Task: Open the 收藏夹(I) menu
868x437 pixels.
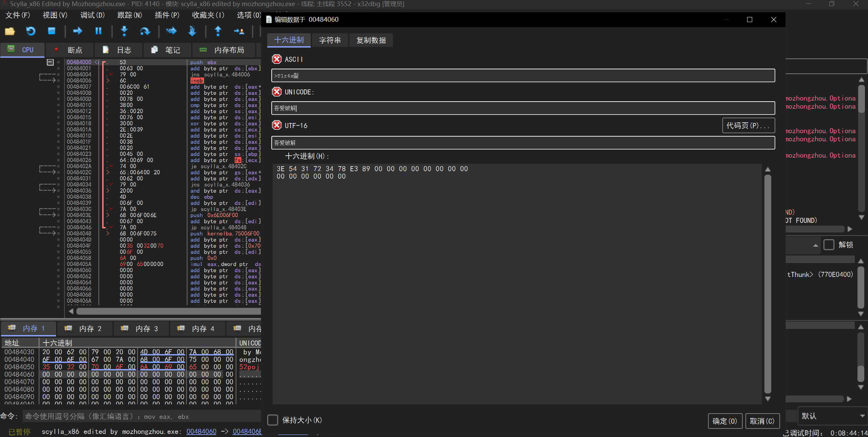Action: 208,15
